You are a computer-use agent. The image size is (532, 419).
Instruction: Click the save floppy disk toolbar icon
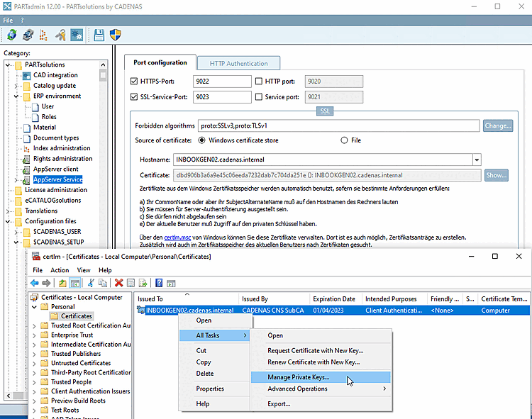[x=99, y=35]
